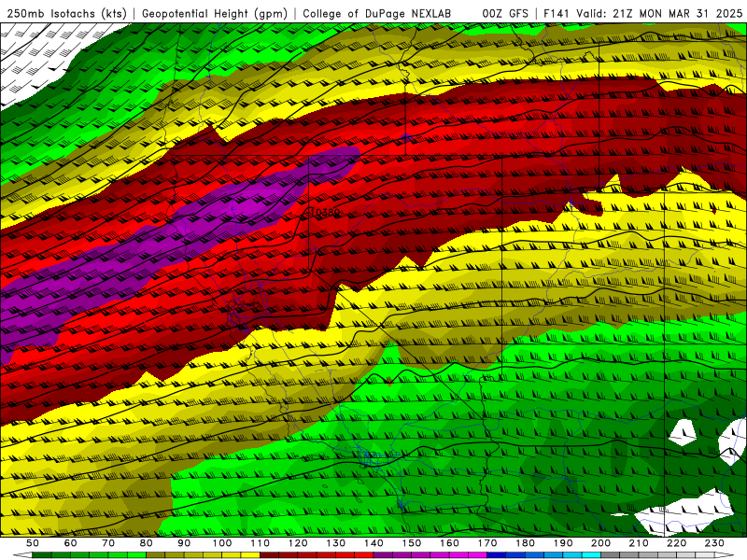Click the 'F141' forecast hour text
Screen dimensions: 747x560
(557, 14)
